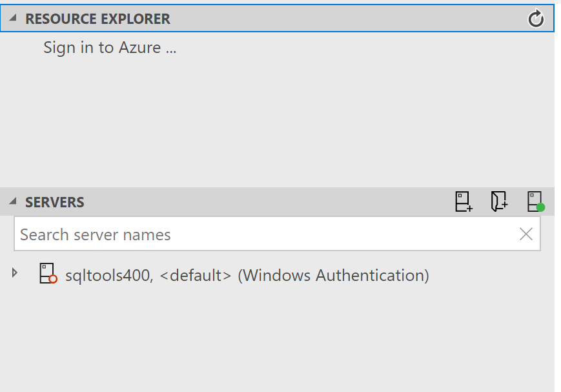Select sqltools400 Windows Authentication server entry
The height and width of the screenshot is (392, 561).
coord(247,275)
